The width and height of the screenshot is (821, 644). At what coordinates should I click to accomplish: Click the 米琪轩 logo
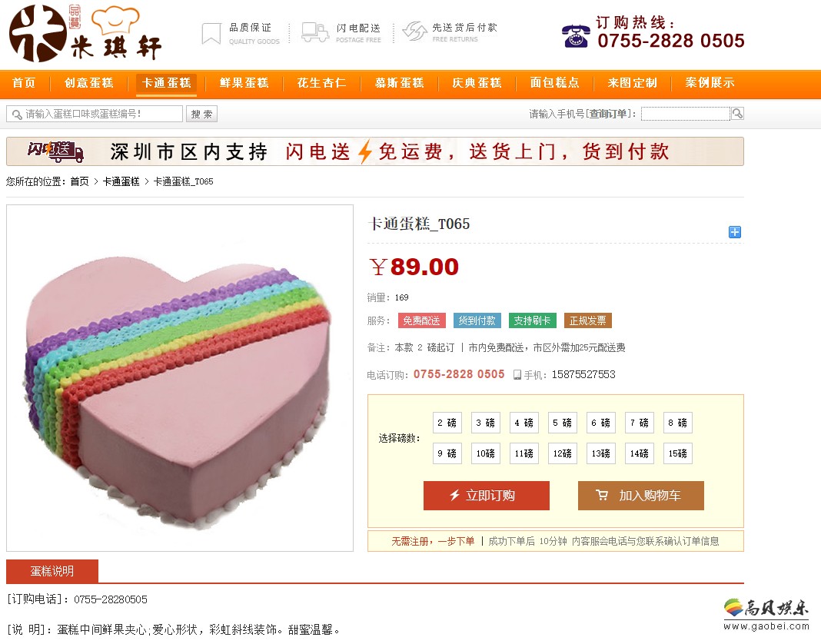pos(85,34)
